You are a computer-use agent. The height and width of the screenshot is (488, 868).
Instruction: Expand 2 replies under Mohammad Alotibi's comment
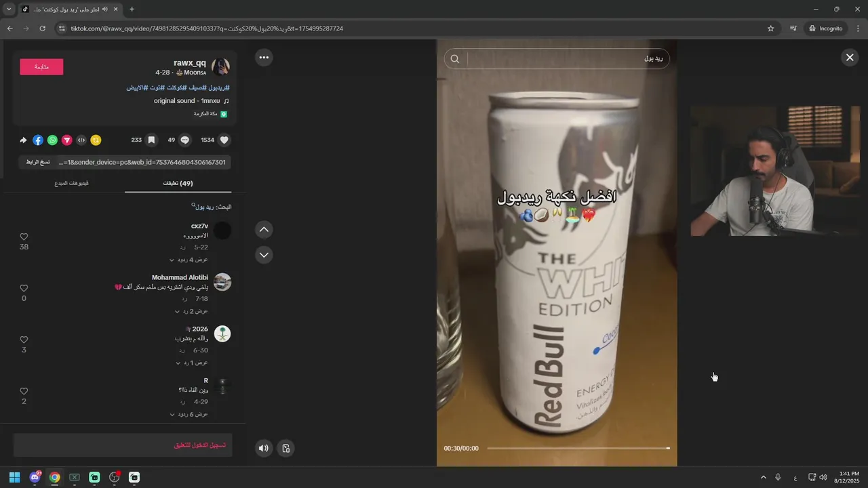(191, 311)
